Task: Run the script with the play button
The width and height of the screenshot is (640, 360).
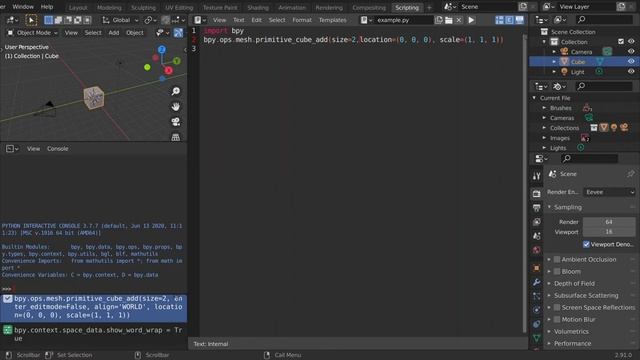Action: (x=471, y=20)
